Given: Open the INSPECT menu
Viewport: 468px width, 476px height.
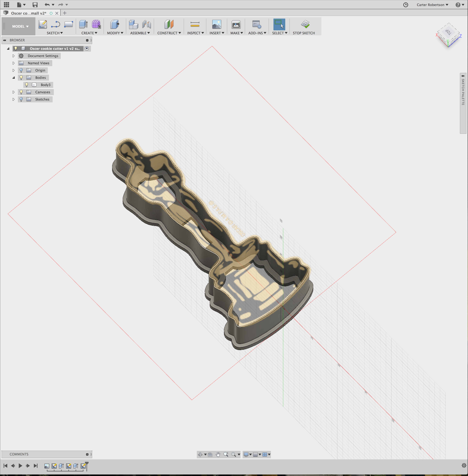Looking at the screenshot, I should click(195, 33).
